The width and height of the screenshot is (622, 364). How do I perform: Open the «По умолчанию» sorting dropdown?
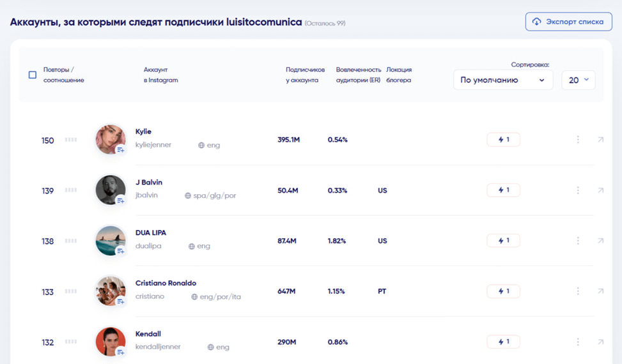pyautogui.click(x=502, y=80)
